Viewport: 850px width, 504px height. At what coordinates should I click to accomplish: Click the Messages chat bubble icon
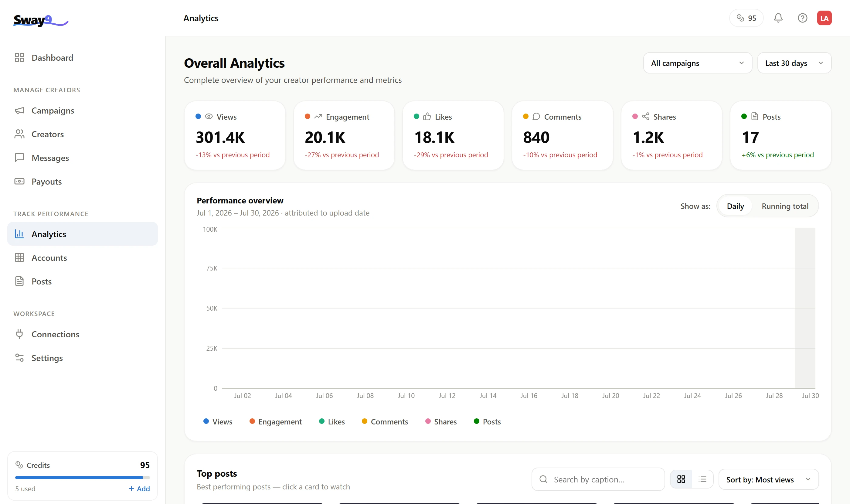19,158
